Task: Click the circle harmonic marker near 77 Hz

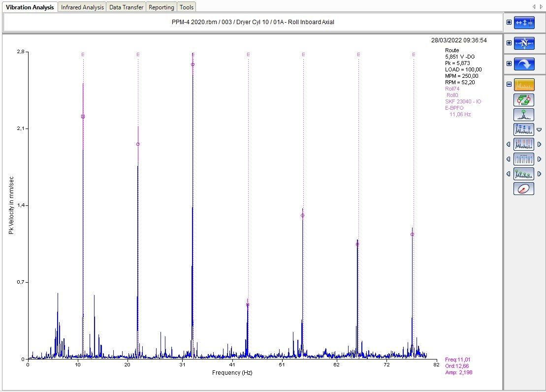Action: [412, 234]
